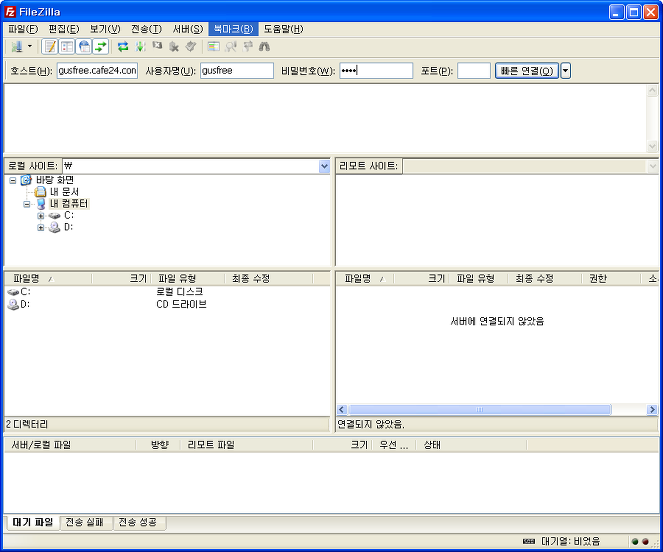Click the 상태 column in queue pane
The image size is (663, 552).
point(471,445)
